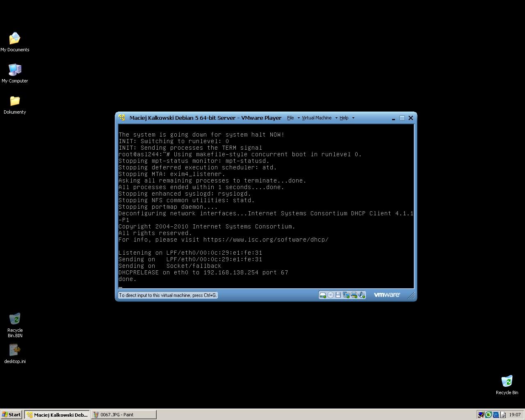Image resolution: width=525 pixels, height=420 pixels.
Task: Click the 'Stopping portmap daemon....' console line
Action: click(168, 207)
